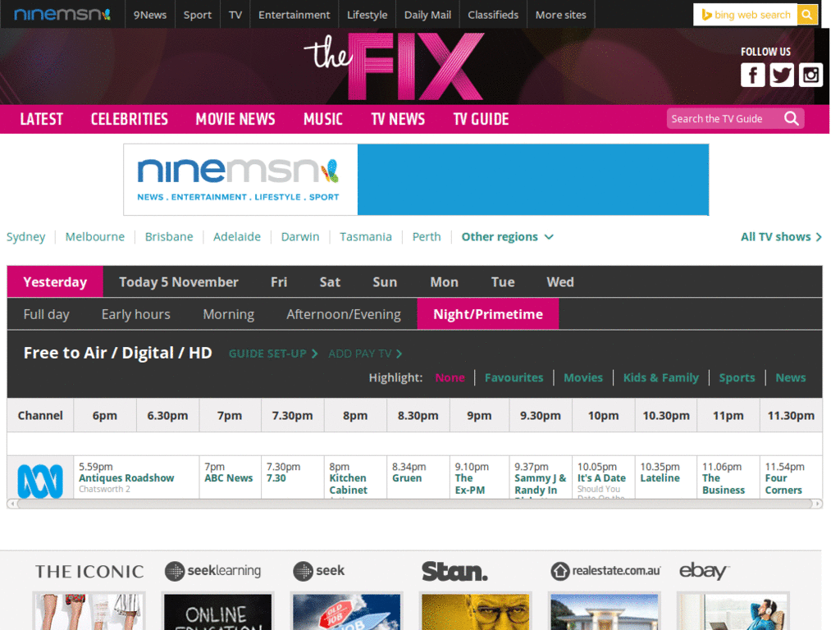Image resolution: width=840 pixels, height=630 pixels.
Task: Open the seeklearning sponsor logo
Action: click(x=212, y=571)
